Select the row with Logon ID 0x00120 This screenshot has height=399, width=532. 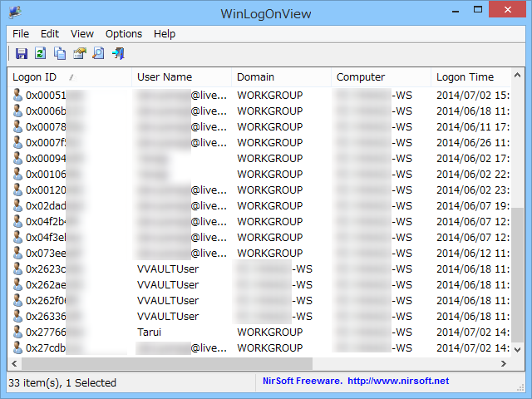259,190
